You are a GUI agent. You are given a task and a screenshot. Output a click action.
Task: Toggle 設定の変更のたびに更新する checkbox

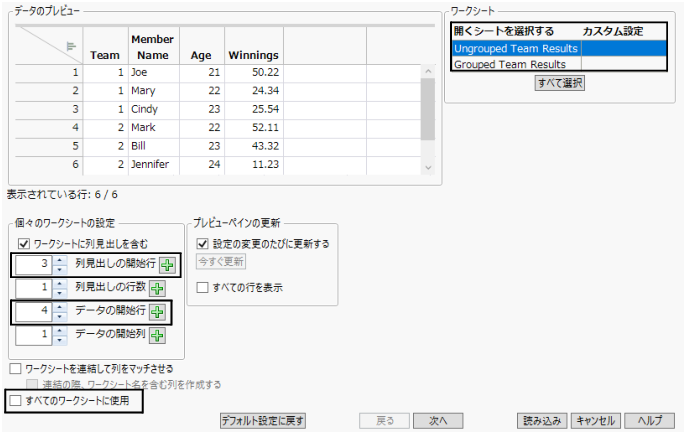(202, 244)
